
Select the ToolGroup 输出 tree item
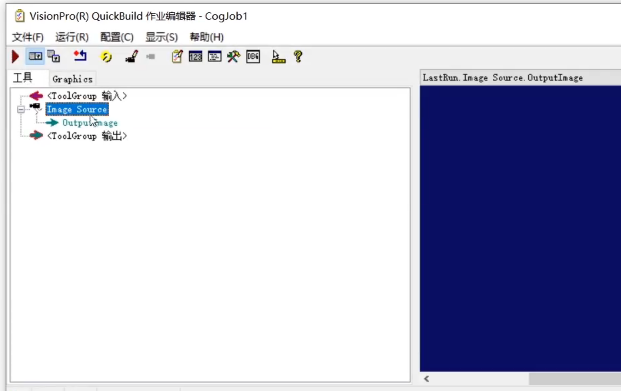[x=87, y=136]
